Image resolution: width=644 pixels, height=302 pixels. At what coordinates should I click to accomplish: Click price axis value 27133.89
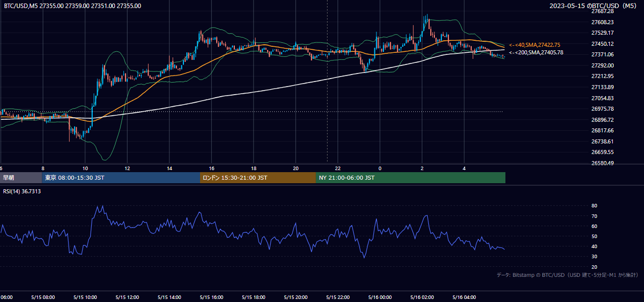coord(602,87)
